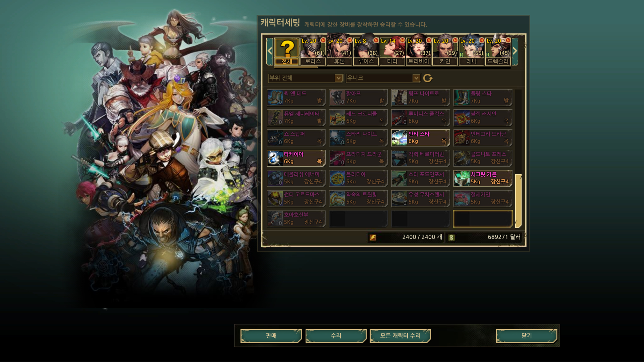
Task: Click the 퀵 앤 데드 boots icon
Action: pyautogui.click(x=275, y=98)
